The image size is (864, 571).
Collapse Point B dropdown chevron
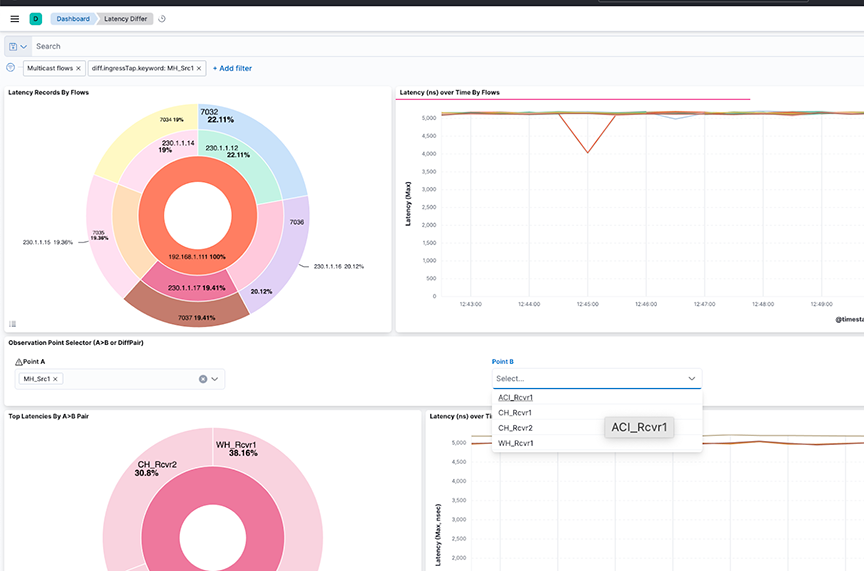click(x=692, y=379)
